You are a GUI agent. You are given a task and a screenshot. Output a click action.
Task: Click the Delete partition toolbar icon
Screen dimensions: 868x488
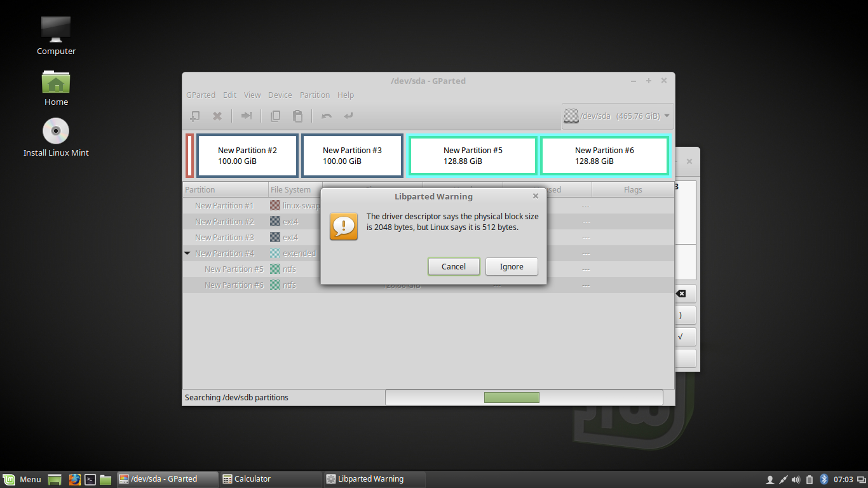tap(217, 116)
